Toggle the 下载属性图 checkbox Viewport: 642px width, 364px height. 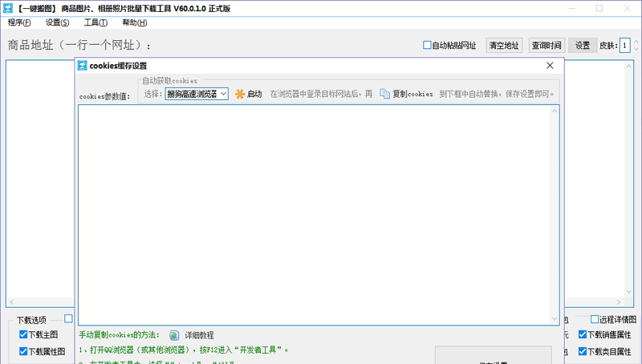pyautogui.click(x=23, y=351)
